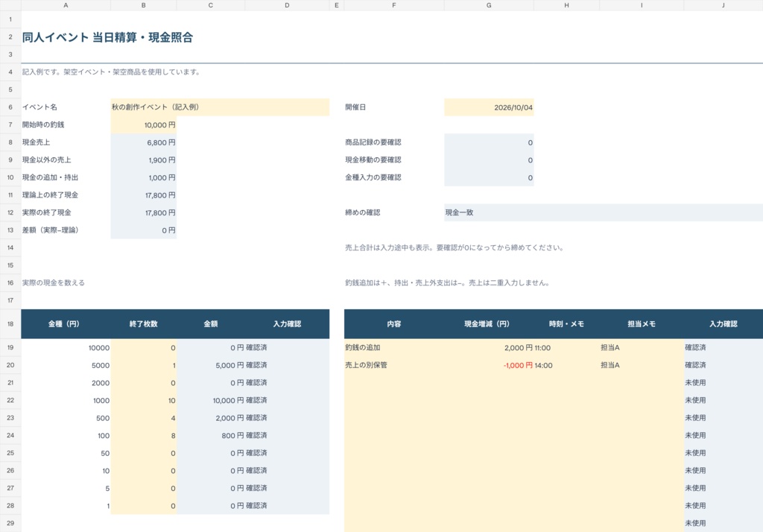Select column G header
The height and width of the screenshot is (532, 763).
click(x=489, y=5)
